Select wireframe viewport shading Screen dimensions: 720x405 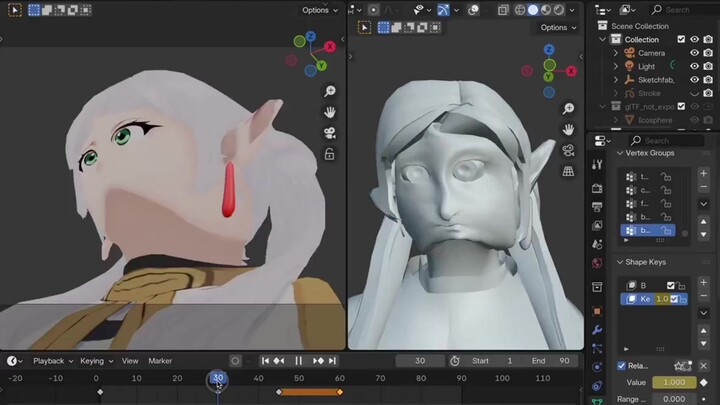pos(520,10)
